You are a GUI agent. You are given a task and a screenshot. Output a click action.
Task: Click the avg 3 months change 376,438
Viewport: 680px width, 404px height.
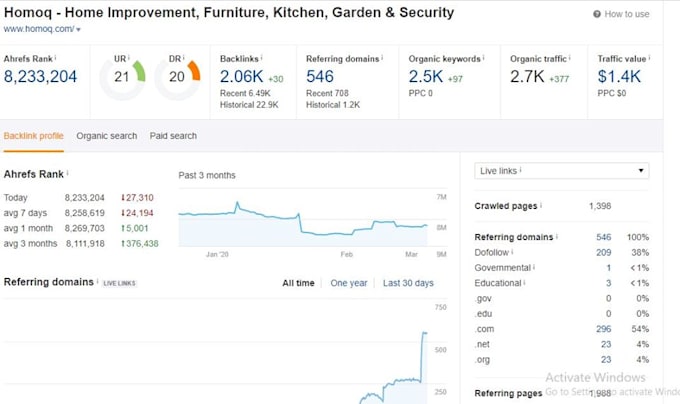(x=140, y=244)
